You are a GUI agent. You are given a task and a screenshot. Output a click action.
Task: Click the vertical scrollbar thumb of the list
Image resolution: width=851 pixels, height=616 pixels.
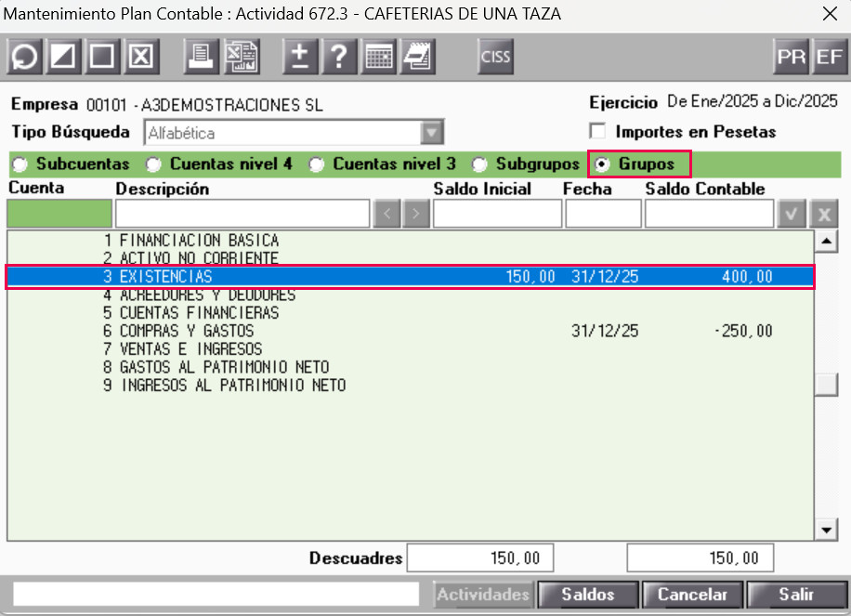click(826, 385)
